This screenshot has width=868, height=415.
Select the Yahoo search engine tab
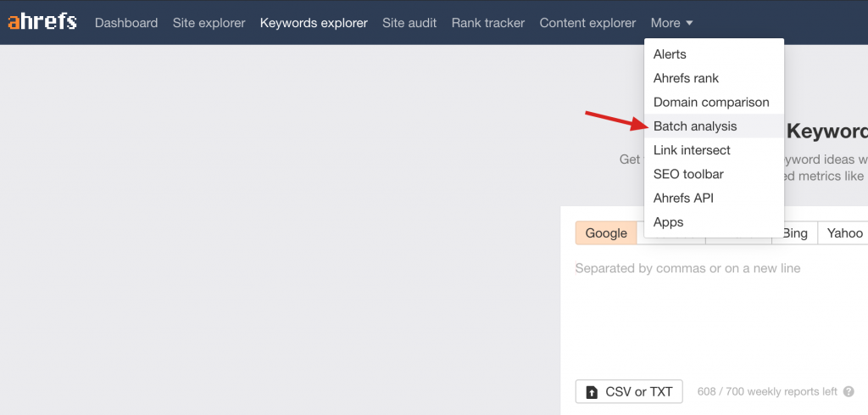(x=844, y=233)
